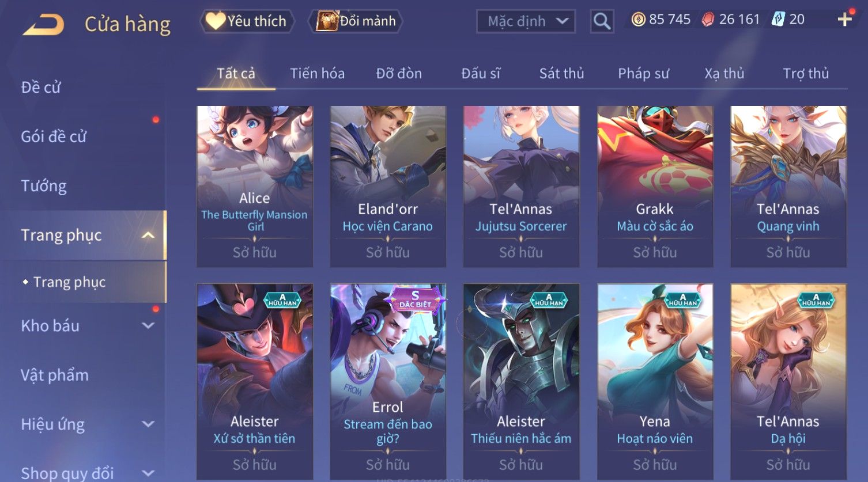This screenshot has width=868, height=482.
Task: Switch to the Sát thủ tab
Action: point(561,74)
